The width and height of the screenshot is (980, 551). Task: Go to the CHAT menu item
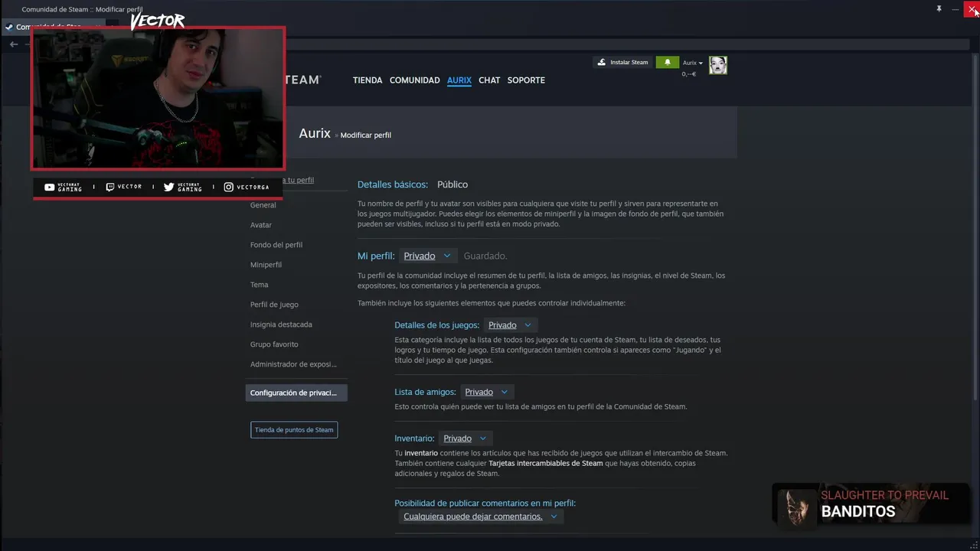[489, 80]
